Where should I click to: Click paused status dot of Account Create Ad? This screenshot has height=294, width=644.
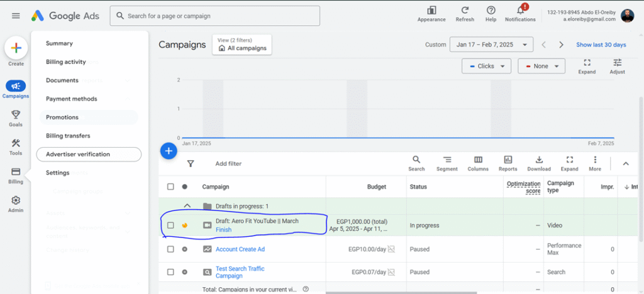185,249
